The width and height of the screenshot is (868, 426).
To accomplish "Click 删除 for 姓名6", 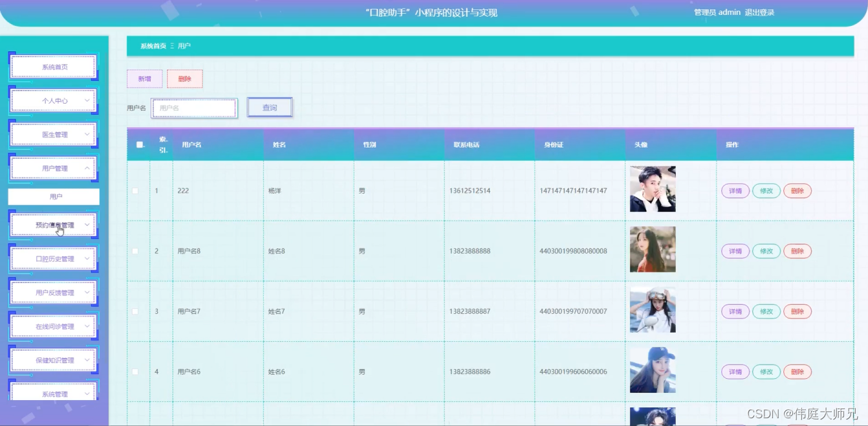I will point(797,372).
